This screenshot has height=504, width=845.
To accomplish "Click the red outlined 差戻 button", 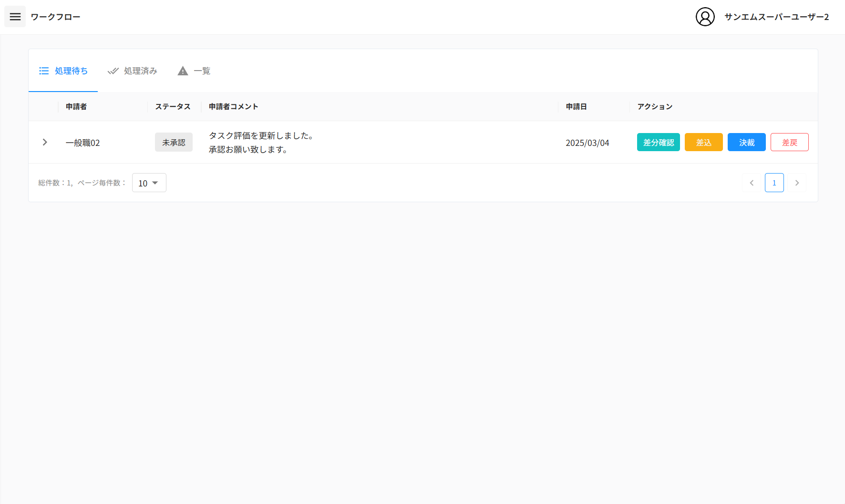I will coord(789,142).
